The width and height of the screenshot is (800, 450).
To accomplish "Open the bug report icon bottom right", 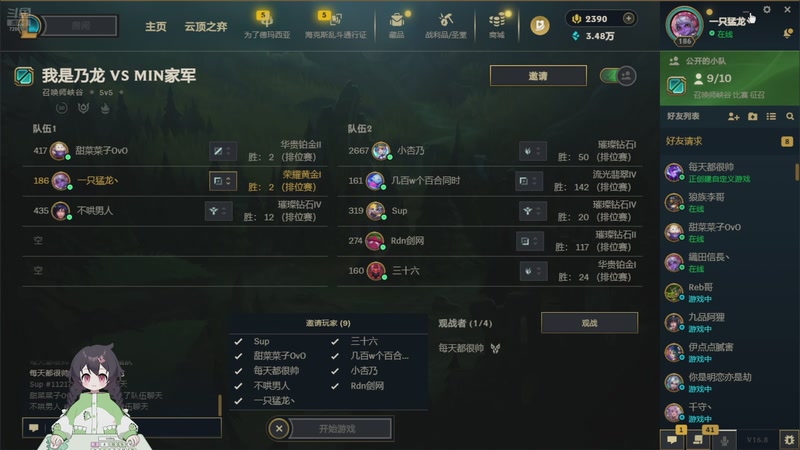I will 789,440.
